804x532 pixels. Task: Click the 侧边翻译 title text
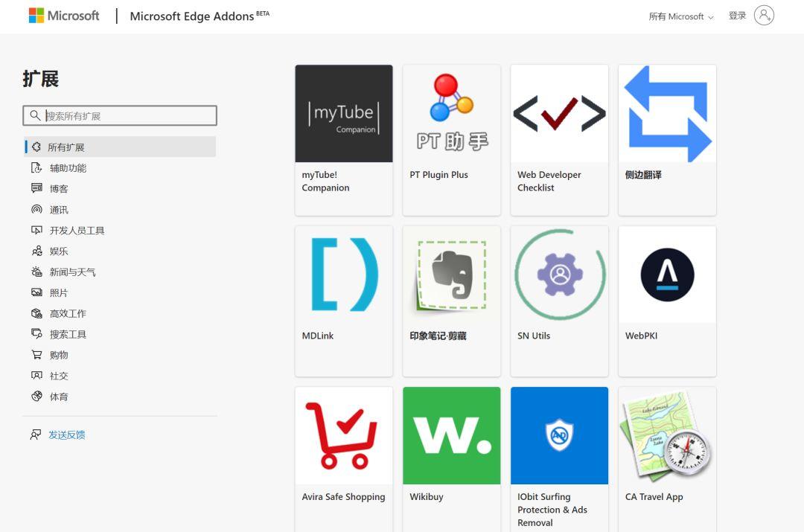643,175
